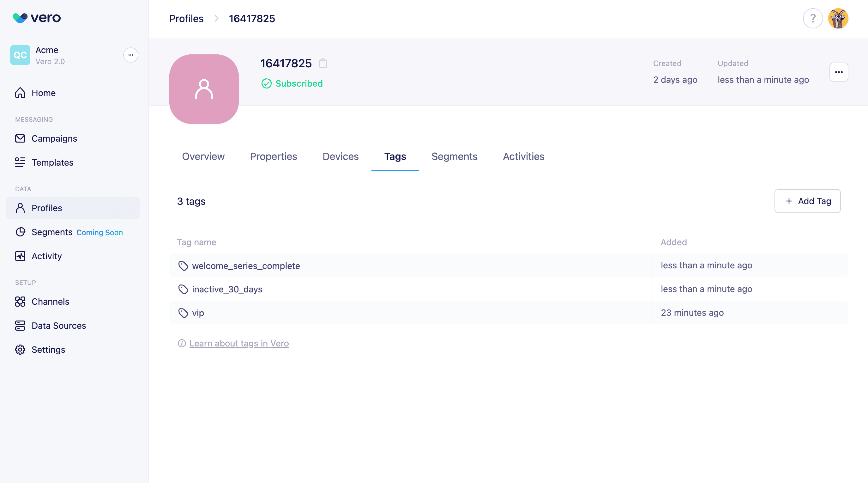Open Data Sources in sidebar
Screen dimensions: 868x483
pos(59,325)
